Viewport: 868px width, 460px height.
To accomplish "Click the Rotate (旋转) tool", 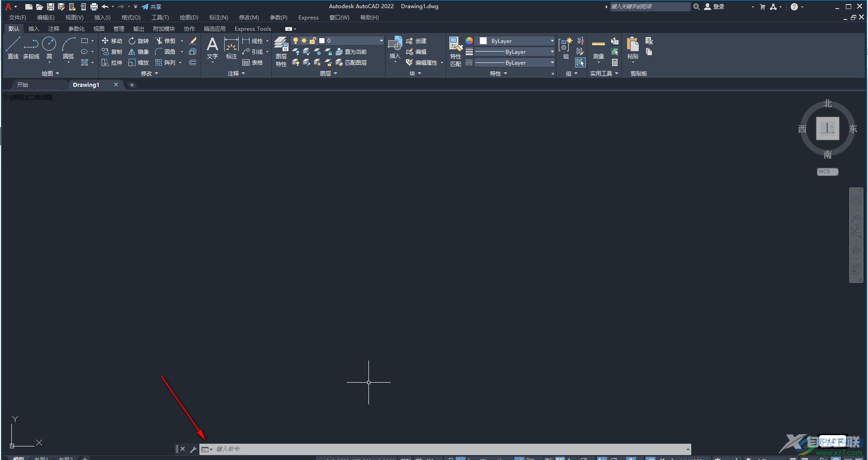I will [138, 41].
